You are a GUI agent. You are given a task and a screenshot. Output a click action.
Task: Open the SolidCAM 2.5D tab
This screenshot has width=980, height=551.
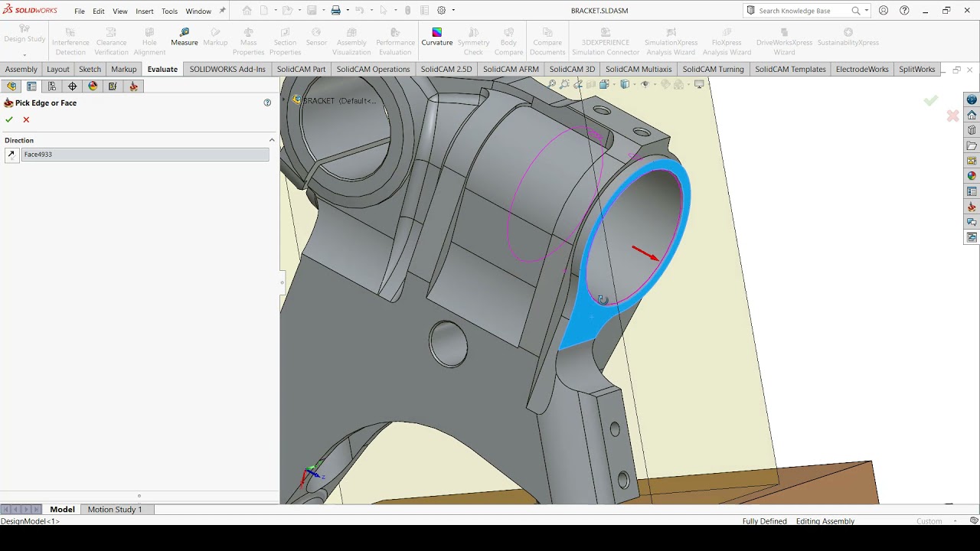tap(446, 69)
